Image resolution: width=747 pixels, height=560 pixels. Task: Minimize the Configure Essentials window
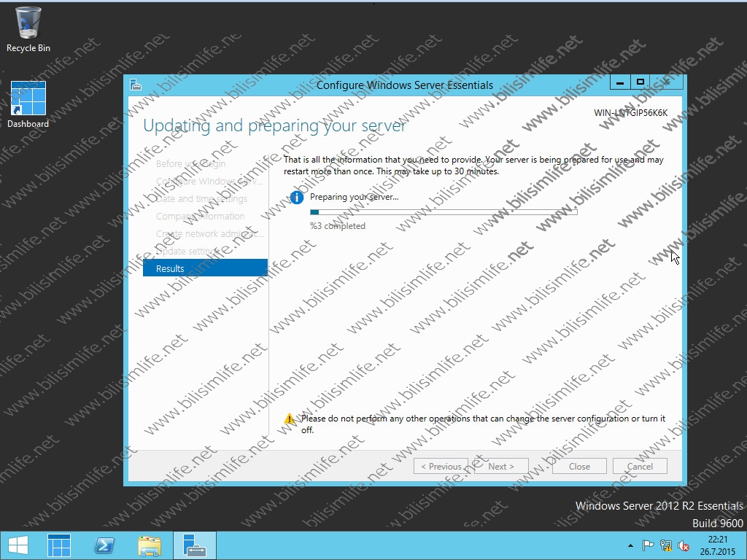(x=620, y=82)
